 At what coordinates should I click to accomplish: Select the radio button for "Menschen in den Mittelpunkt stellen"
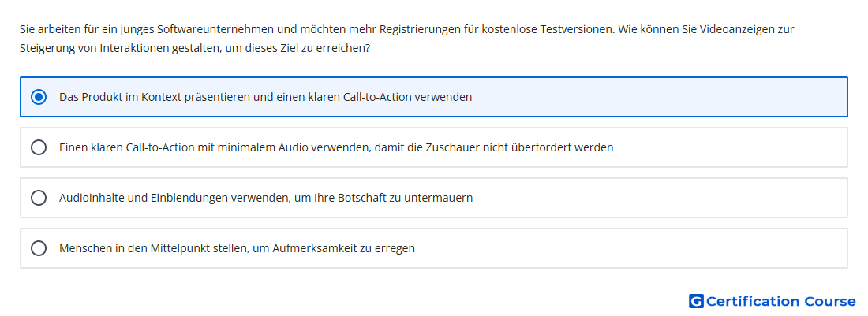(38, 248)
